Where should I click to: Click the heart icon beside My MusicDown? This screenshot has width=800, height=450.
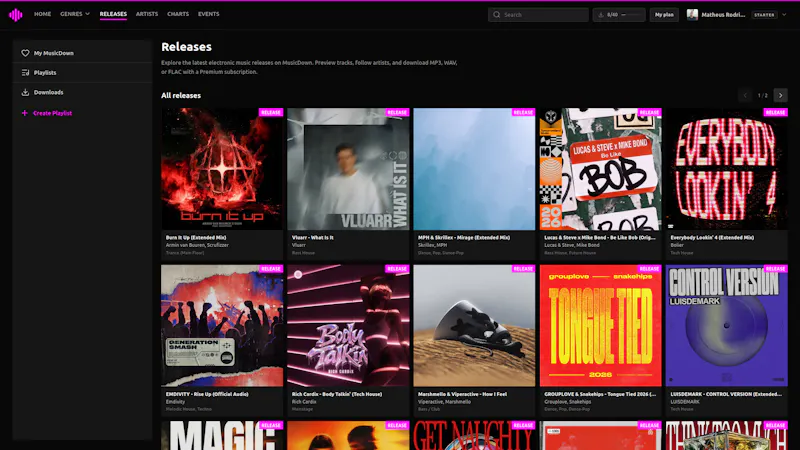coord(25,53)
